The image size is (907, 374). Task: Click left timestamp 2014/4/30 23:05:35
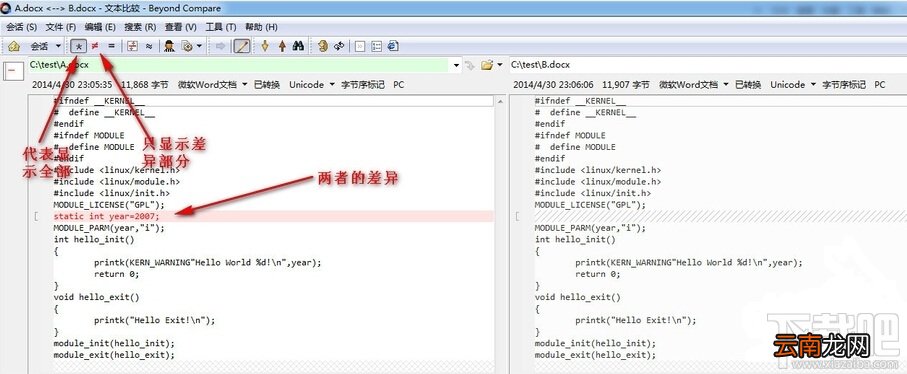[72, 84]
